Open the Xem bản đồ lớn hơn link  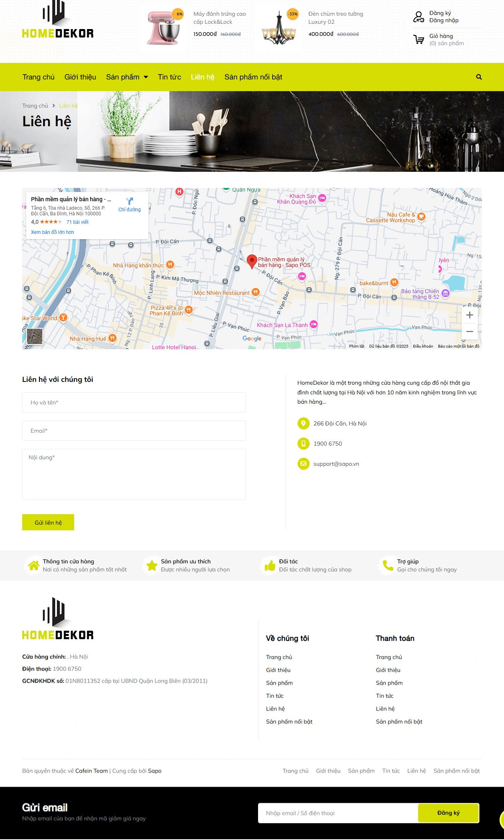pyautogui.click(x=52, y=232)
